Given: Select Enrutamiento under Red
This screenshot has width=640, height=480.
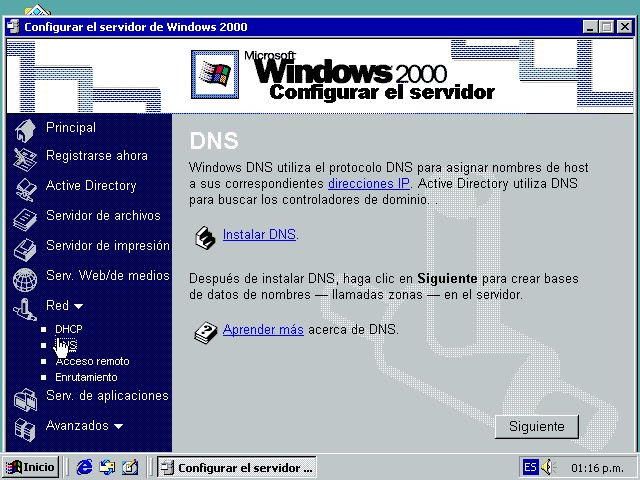Looking at the screenshot, I should tap(86, 377).
